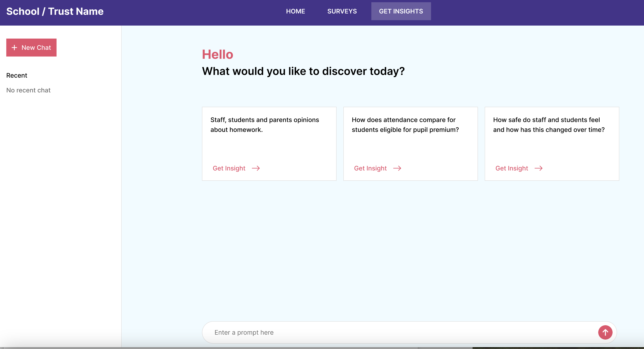Click the Recent section heading

coord(17,75)
